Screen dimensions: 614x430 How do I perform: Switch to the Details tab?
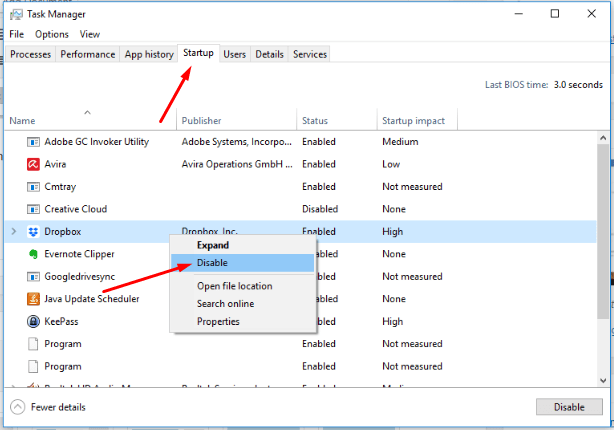click(269, 54)
